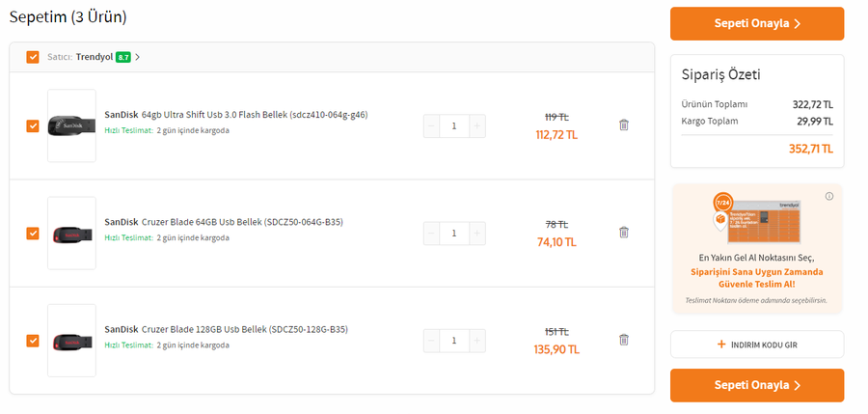
Task: Deselect the Cruzer Blade 128GB checkbox
Action: click(33, 341)
